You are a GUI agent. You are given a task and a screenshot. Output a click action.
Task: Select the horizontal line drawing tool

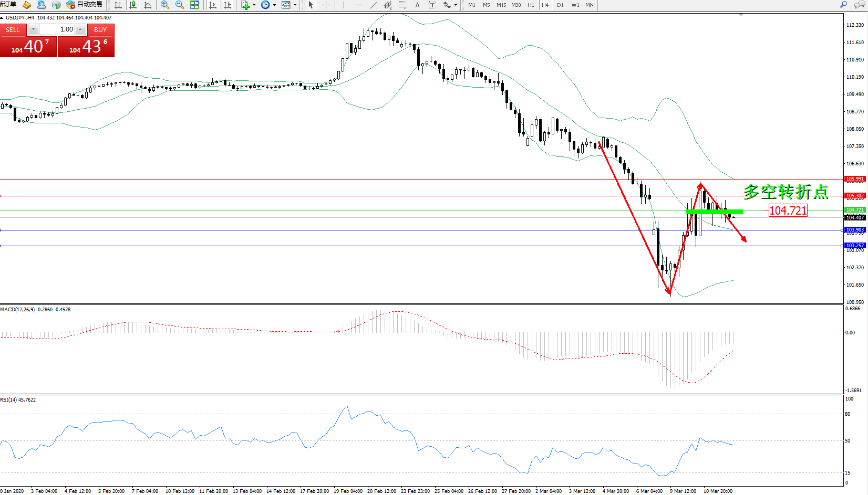tap(358, 5)
